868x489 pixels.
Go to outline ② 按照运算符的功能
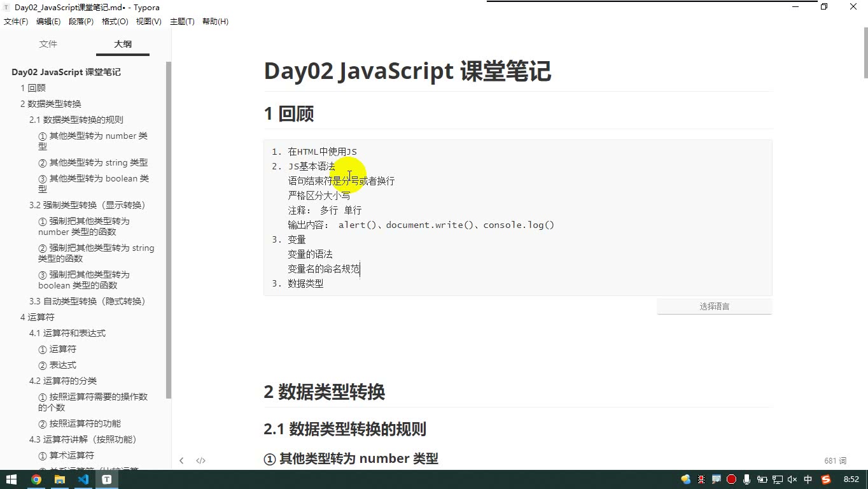click(80, 423)
